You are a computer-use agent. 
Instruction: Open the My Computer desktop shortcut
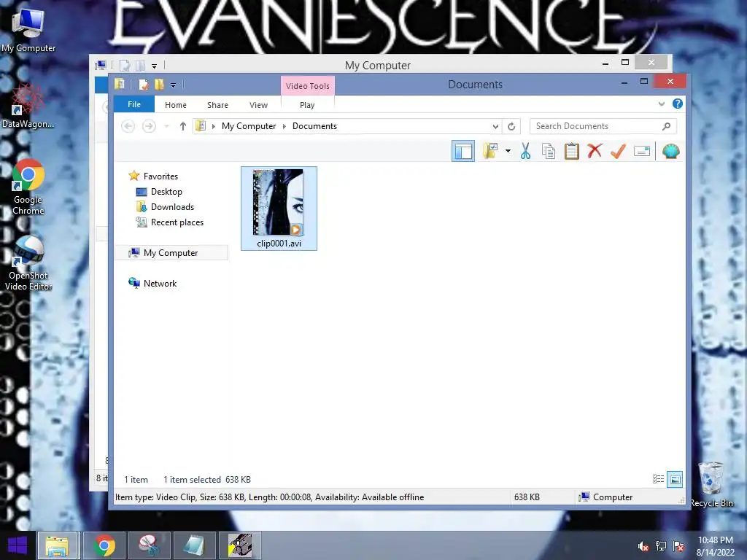[x=28, y=29]
